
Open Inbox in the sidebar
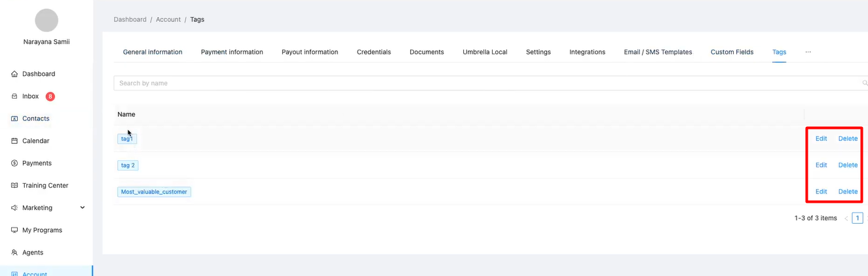click(x=31, y=96)
